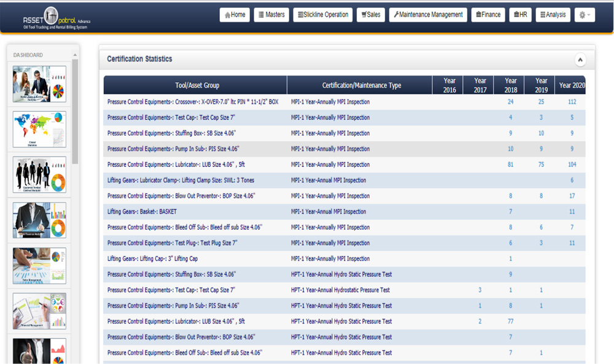Image resolution: width=614 pixels, height=364 pixels.
Task: Open Maintenance Management menu
Action: coord(428,15)
